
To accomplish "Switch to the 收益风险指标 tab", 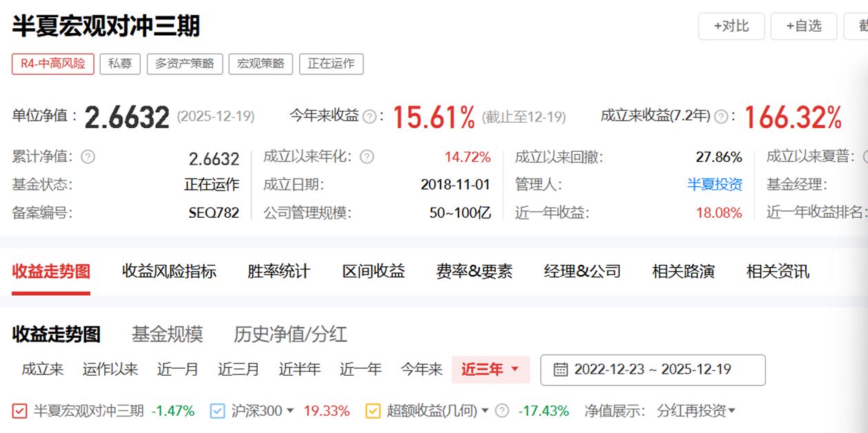I will 169,272.
